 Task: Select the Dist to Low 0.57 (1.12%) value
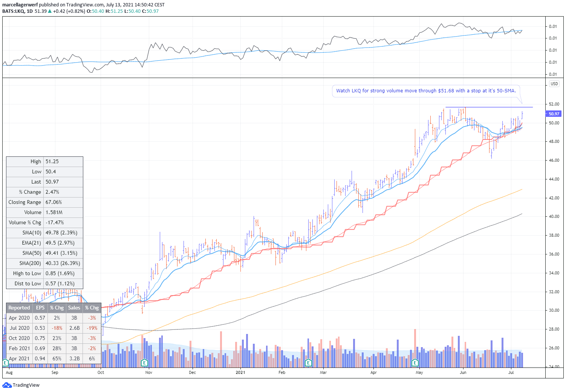pos(63,283)
